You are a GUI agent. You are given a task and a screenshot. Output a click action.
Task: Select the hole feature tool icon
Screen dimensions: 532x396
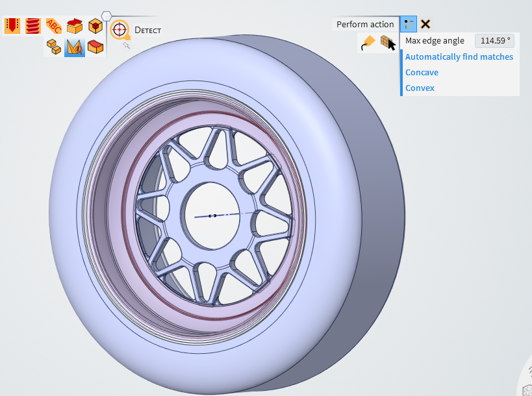[x=12, y=27]
